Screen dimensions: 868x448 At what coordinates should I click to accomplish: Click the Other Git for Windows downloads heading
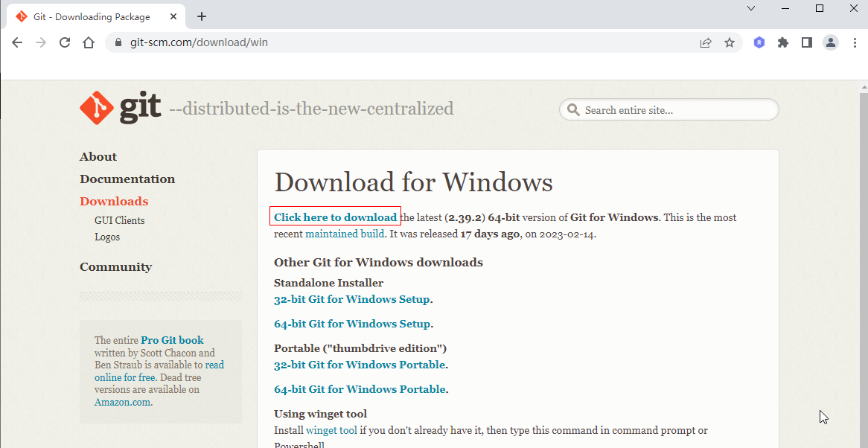[x=378, y=262]
